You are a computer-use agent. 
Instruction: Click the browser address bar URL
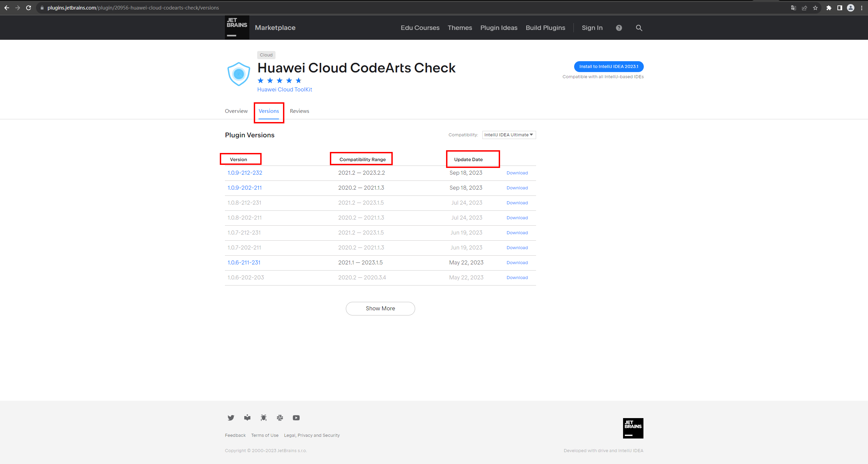point(133,8)
